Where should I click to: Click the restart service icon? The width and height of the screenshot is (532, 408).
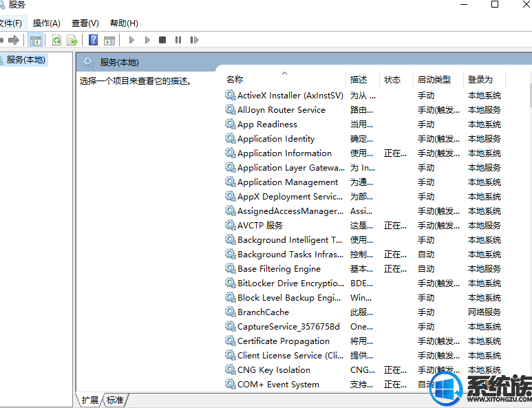click(x=194, y=40)
